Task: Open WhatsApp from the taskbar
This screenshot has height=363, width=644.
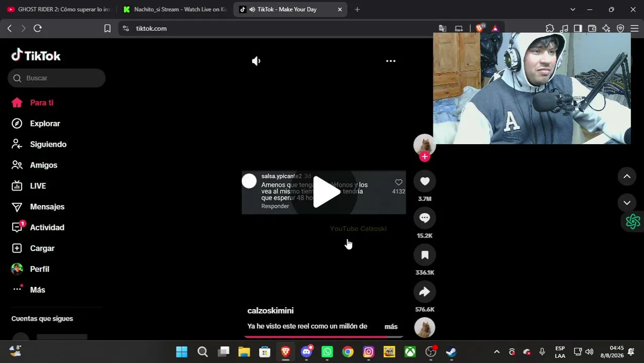Action: 327,352
